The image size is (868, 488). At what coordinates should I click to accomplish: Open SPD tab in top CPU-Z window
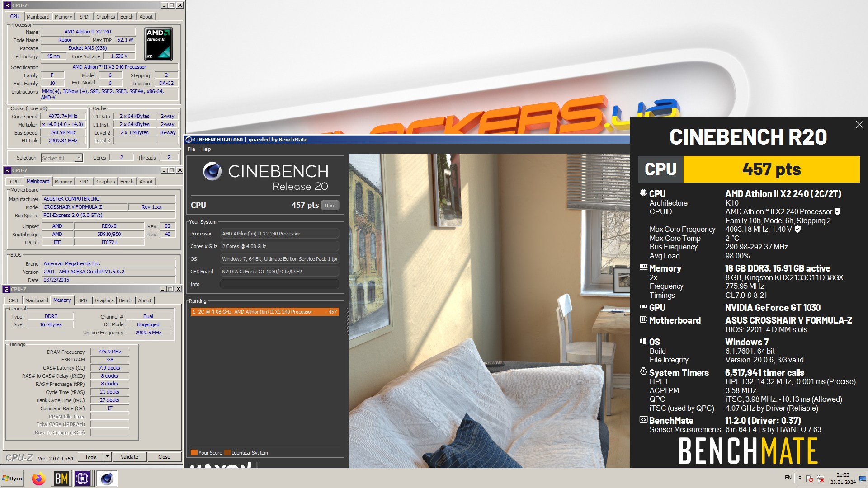pos(84,17)
